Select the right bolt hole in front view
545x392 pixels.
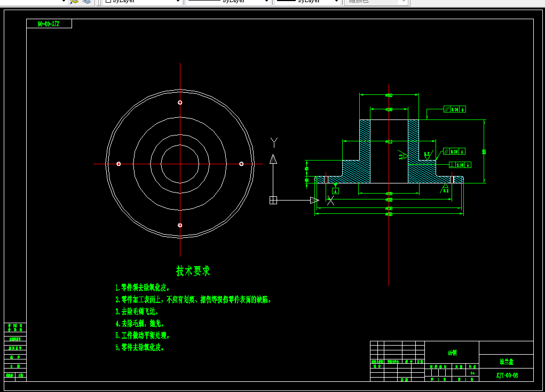click(x=242, y=164)
